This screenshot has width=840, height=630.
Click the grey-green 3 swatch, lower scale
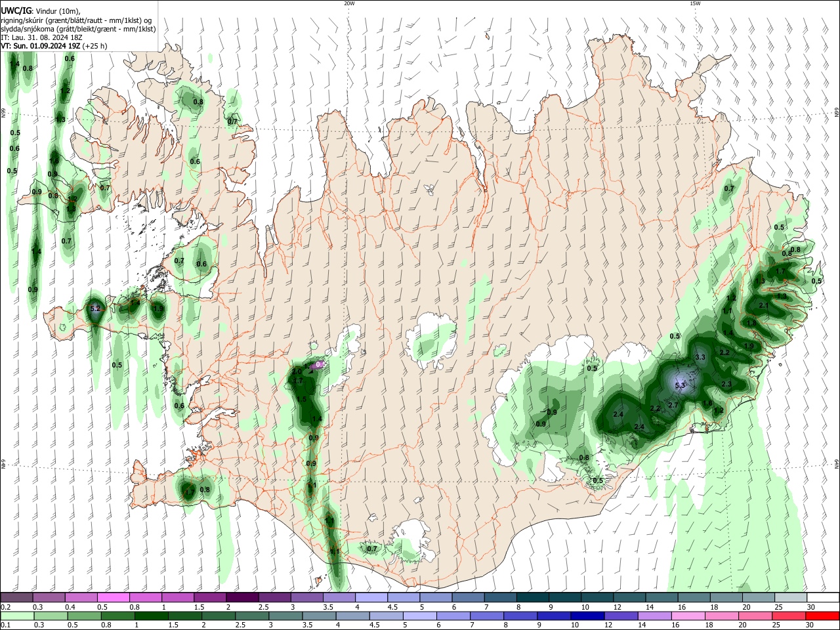285,616
